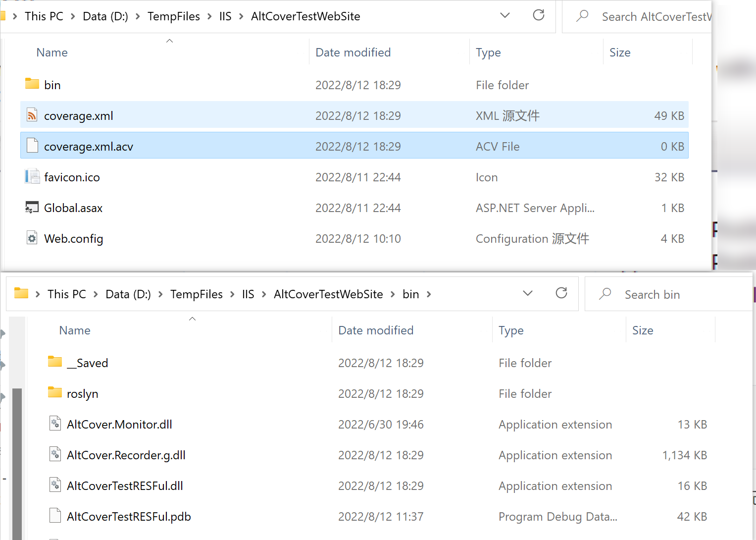Screen dimensions: 756x540
Task: Sort by Name column in bin window
Action: point(75,330)
